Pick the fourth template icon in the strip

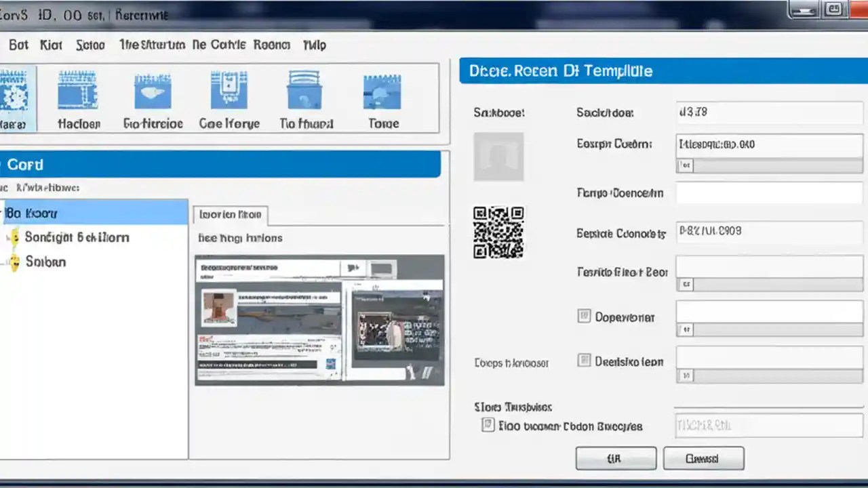229,90
